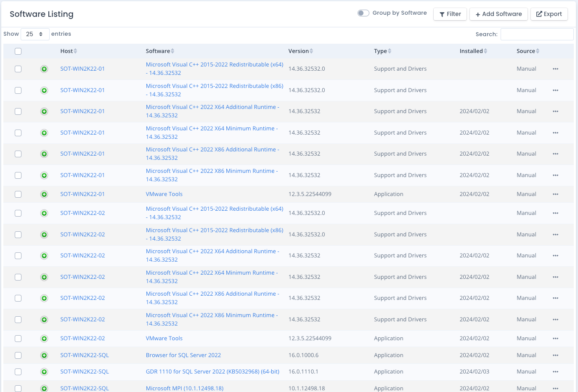Check the box for VMware Tools on SOT-WIN2K22-02

click(x=18, y=339)
